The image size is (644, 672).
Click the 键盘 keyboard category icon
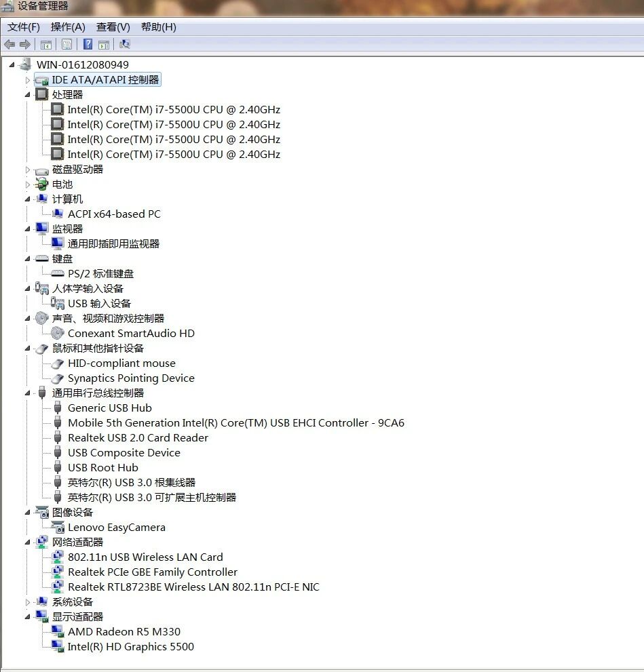point(41,258)
